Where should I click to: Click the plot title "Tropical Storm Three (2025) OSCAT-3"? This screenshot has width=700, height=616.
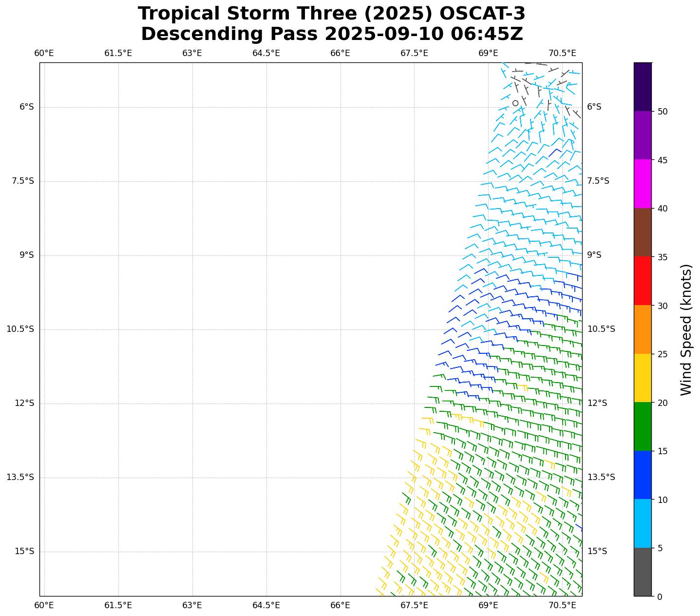click(x=331, y=14)
